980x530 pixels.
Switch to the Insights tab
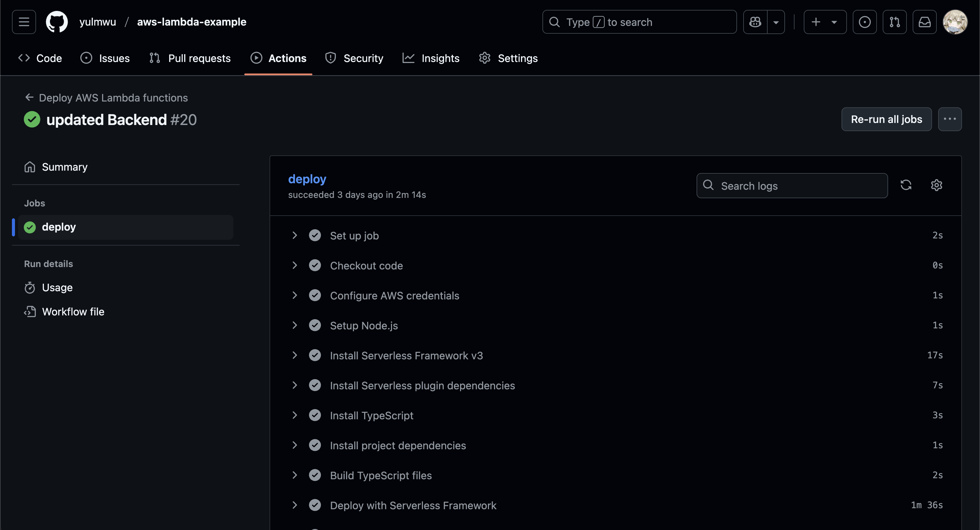coord(431,58)
